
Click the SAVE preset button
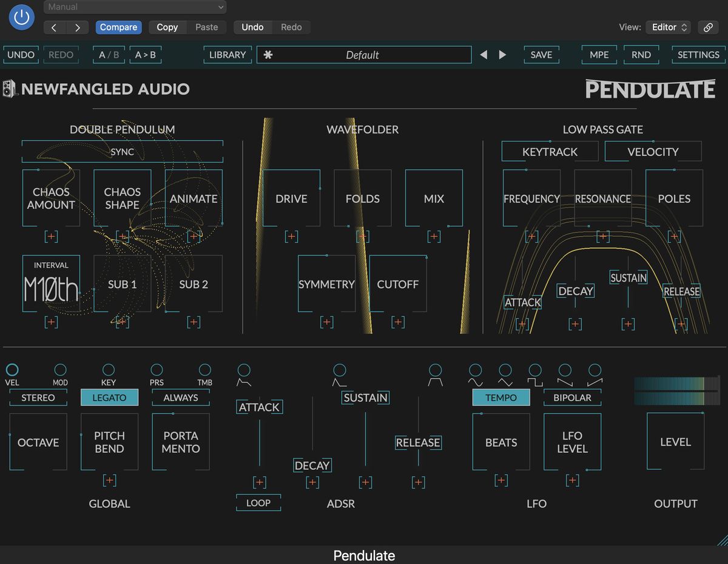pos(541,55)
